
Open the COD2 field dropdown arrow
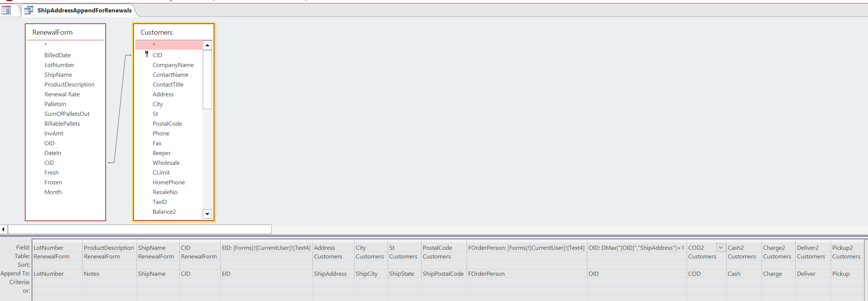click(721, 248)
